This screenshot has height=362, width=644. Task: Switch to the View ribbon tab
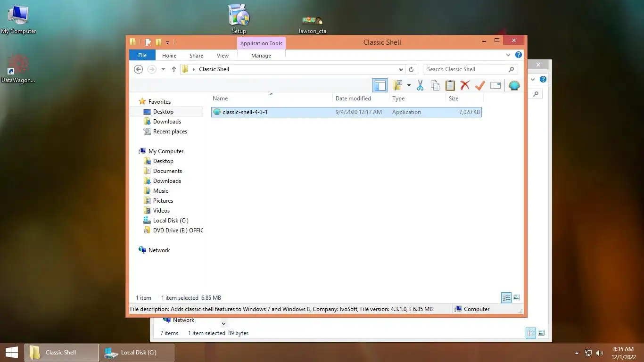tap(223, 56)
